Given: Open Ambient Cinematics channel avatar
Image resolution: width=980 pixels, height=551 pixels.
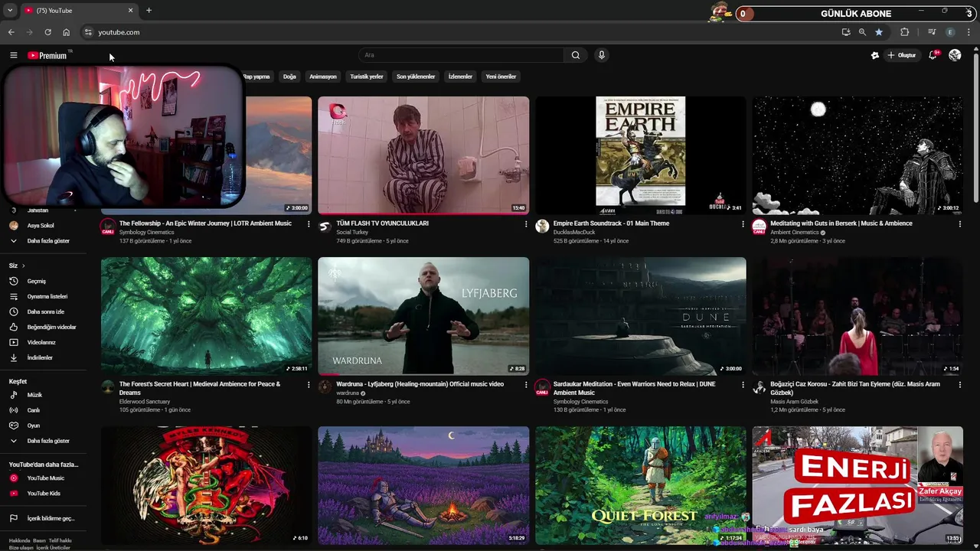Looking at the screenshot, I should coord(759,226).
